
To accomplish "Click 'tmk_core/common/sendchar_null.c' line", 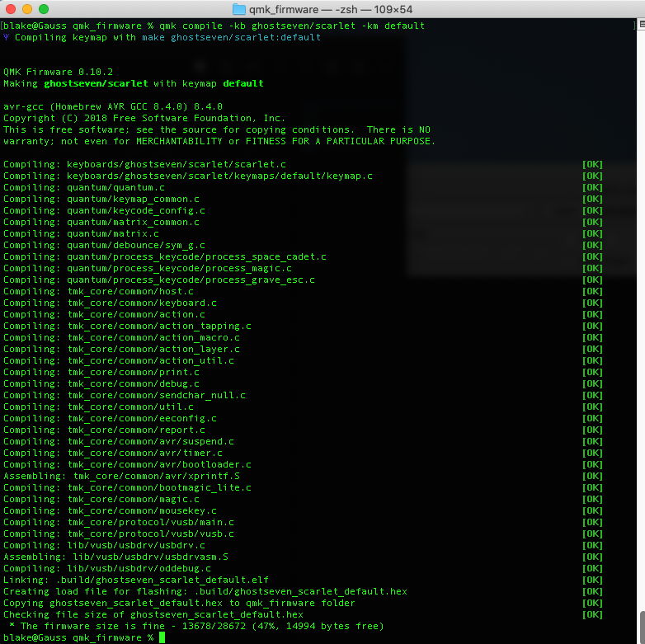I will (125, 395).
